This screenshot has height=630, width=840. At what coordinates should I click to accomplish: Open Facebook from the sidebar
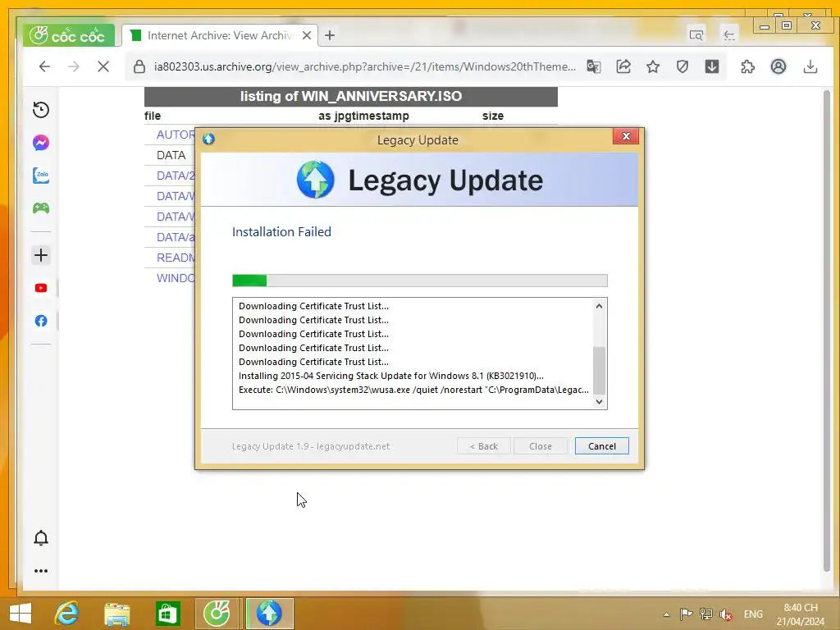click(41, 321)
